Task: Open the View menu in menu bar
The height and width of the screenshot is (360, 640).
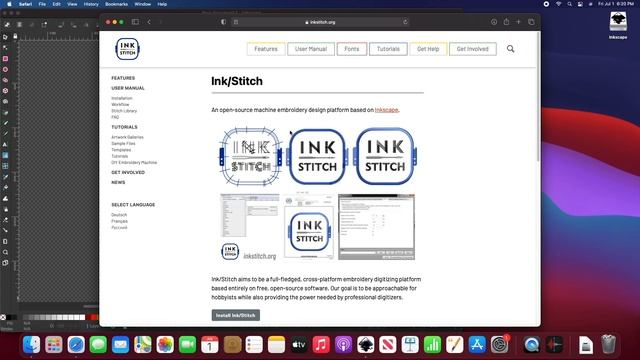Action: pos(72,4)
